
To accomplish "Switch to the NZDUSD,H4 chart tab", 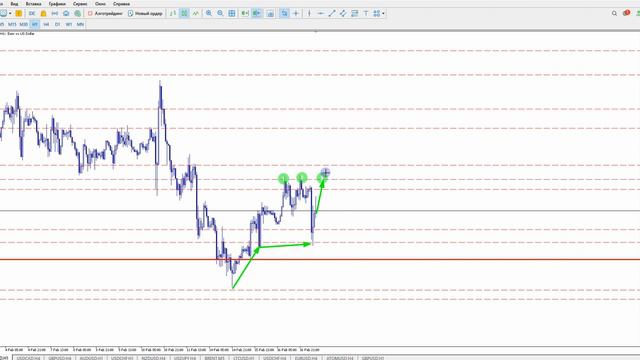I will click(x=153, y=358).
